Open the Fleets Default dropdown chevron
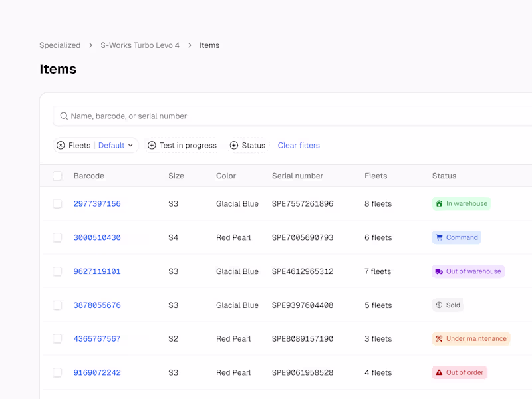The width and height of the screenshot is (532, 399). (130, 146)
